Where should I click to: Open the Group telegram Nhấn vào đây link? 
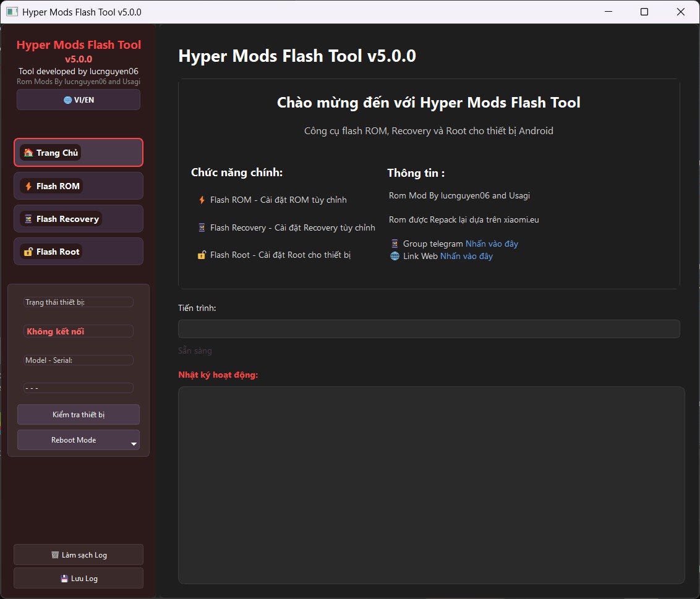click(492, 243)
